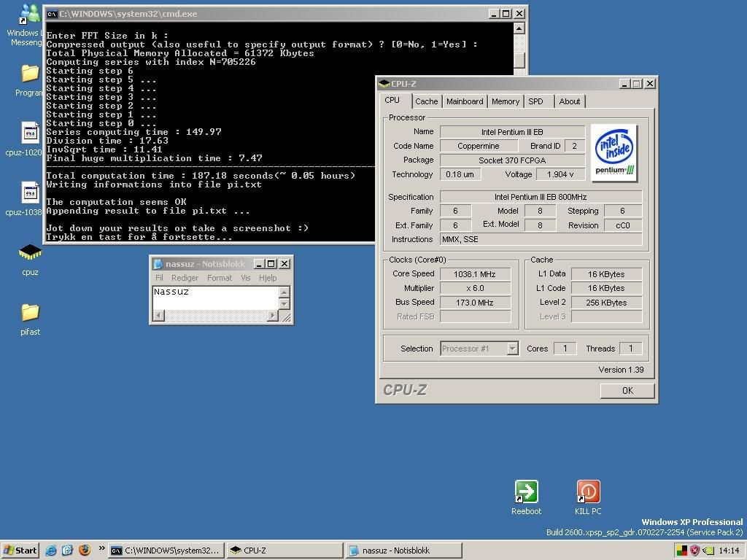747x560 pixels.
Task: Open the Fil menu in Notisblokk
Action: (x=159, y=278)
